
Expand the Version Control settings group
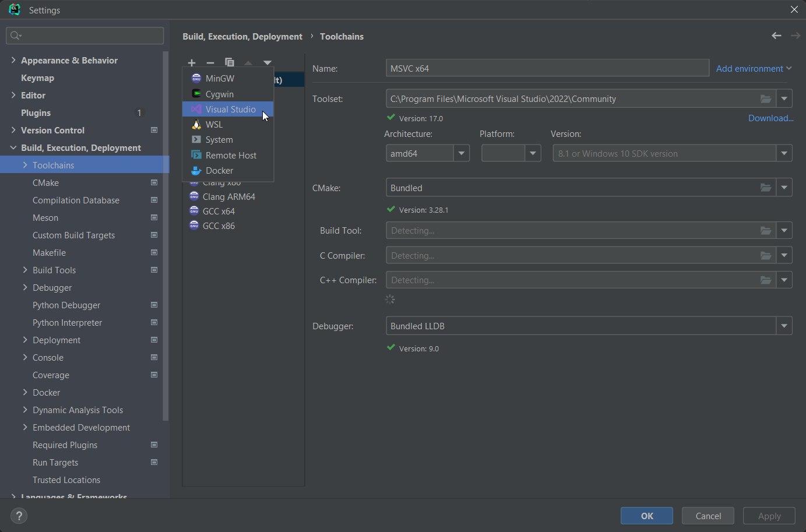(x=13, y=130)
